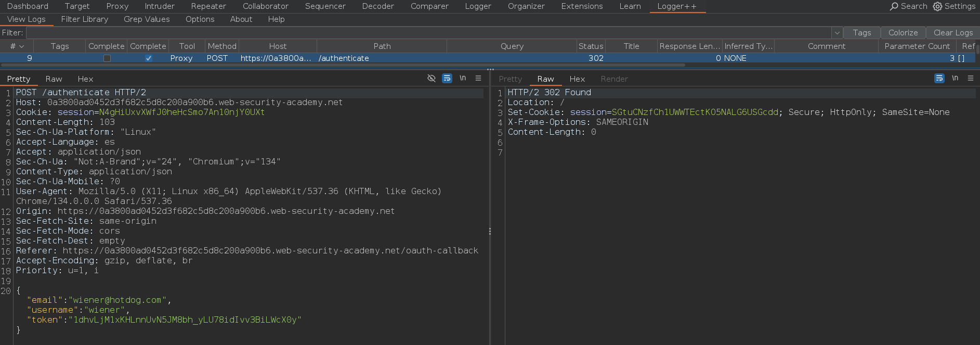Image resolution: width=980 pixels, height=345 pixels.
Task: Click the Search magnifier icon
Action: (894, 6)
